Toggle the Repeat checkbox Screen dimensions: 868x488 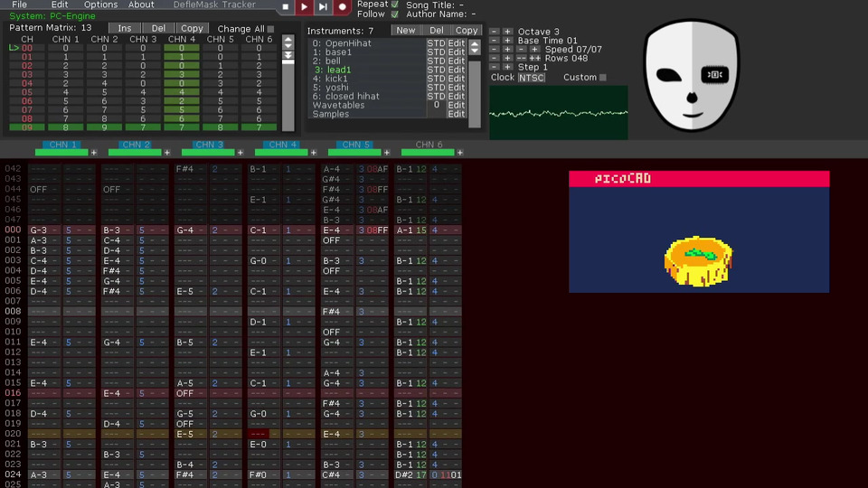394,5
